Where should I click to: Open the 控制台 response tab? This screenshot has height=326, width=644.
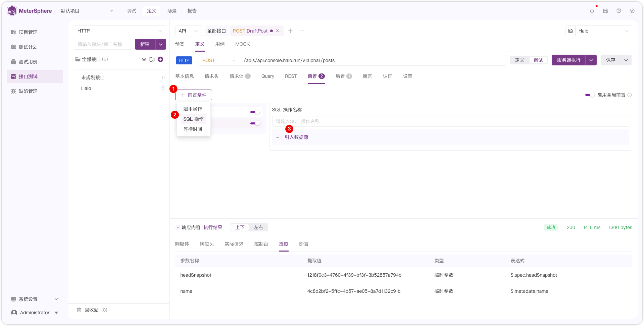point(261,244)
